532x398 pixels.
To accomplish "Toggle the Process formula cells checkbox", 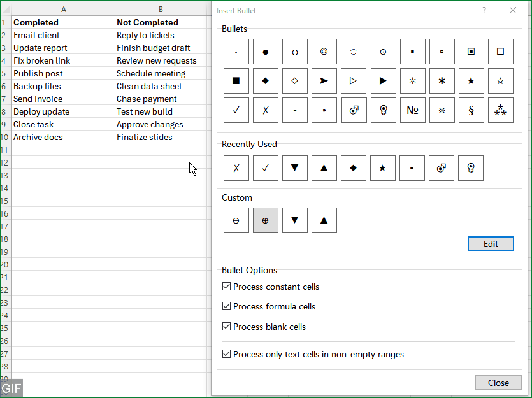I will (x=226, y=306).
